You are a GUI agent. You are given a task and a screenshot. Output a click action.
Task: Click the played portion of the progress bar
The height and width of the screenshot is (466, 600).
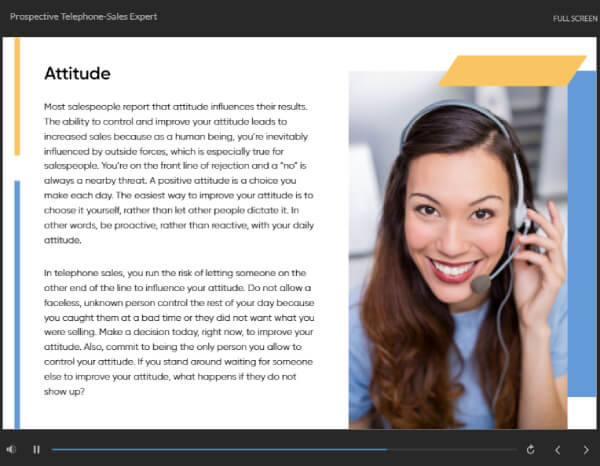click(200, 450)
